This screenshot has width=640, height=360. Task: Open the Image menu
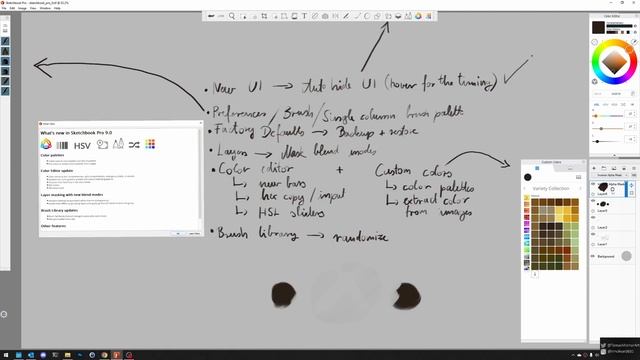coord(22,8)
